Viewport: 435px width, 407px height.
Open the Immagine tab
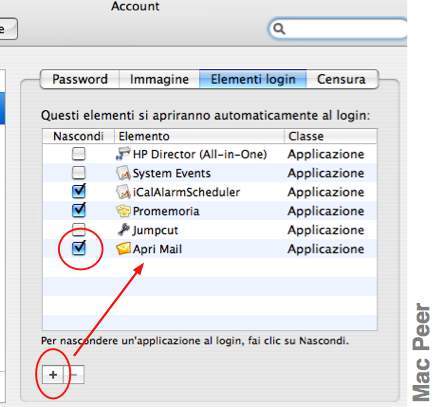click(x=159, y=79)
